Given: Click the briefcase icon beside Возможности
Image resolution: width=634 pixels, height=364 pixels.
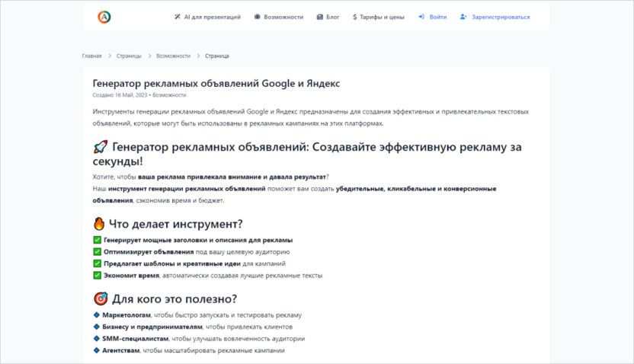Looking at the screenshot, I should pyautogui.click(x=257, y=17).
